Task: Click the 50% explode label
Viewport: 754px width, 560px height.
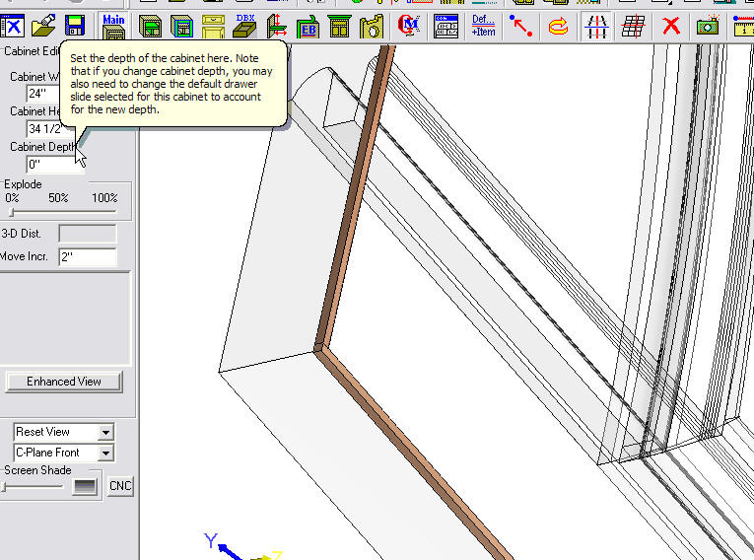Action: click(58, 198)
